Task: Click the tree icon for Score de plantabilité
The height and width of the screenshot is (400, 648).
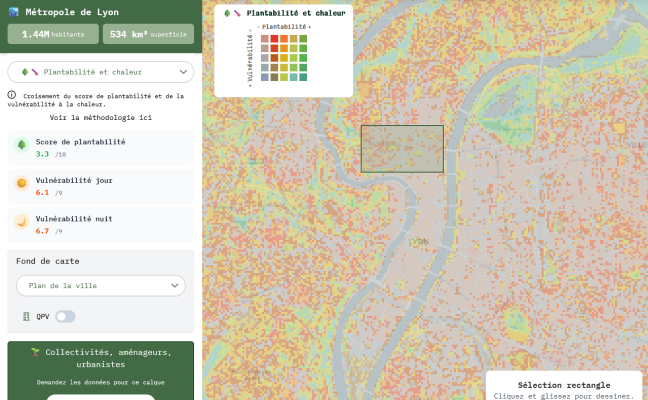Action: [21, 146]
